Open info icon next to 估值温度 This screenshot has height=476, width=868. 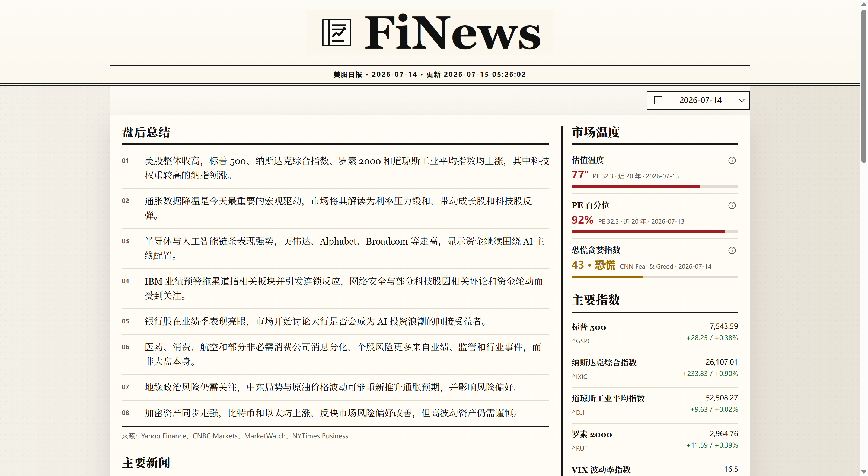click(x=732, y=160)
